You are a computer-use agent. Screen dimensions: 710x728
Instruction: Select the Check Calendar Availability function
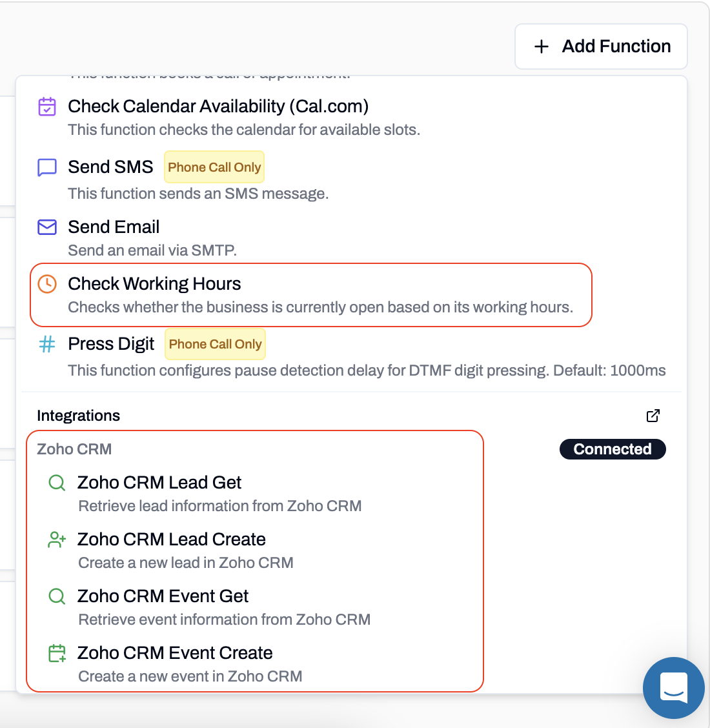pyautogui.click(x=218, y=106)
